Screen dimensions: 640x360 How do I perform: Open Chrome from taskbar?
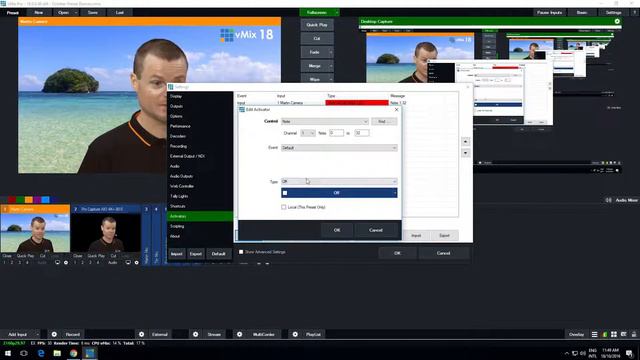[x=73, y=353]
